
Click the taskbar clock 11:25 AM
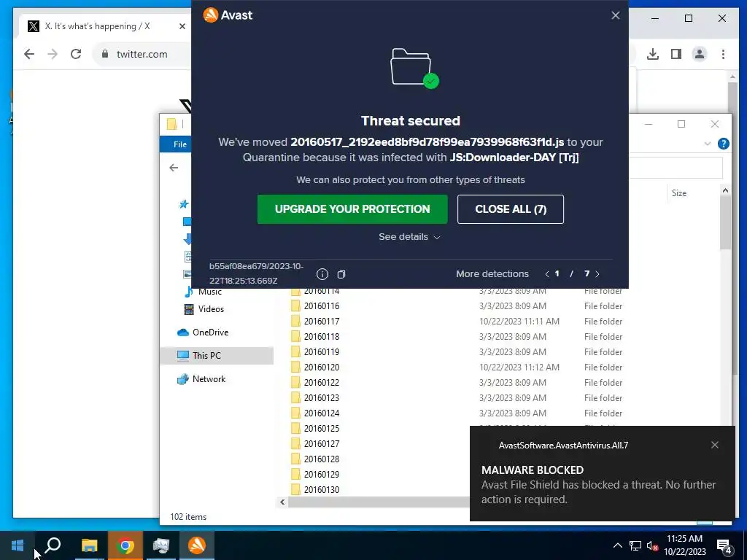pos(684,539)
